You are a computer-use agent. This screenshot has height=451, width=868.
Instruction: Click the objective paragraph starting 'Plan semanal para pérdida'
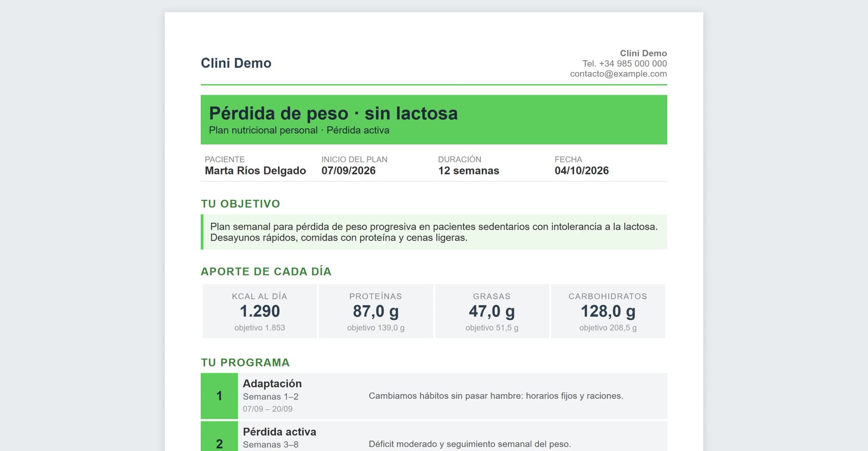434,232
